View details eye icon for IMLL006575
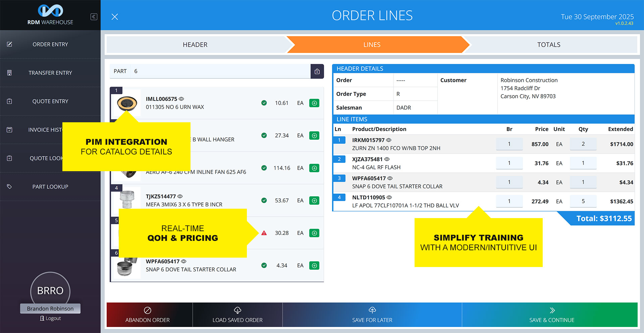This screenshot has width=644, height=333. click(x=181, y=99)
